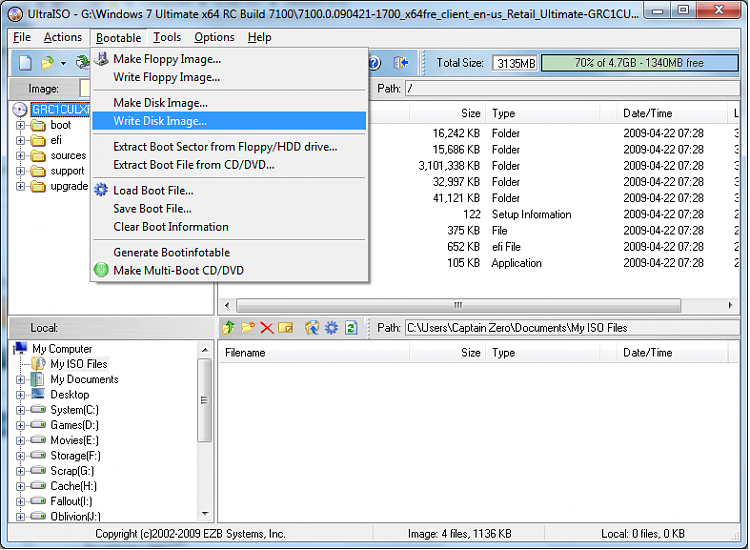Click the Rename folder icon in Local toolbar

coord(286,328)
